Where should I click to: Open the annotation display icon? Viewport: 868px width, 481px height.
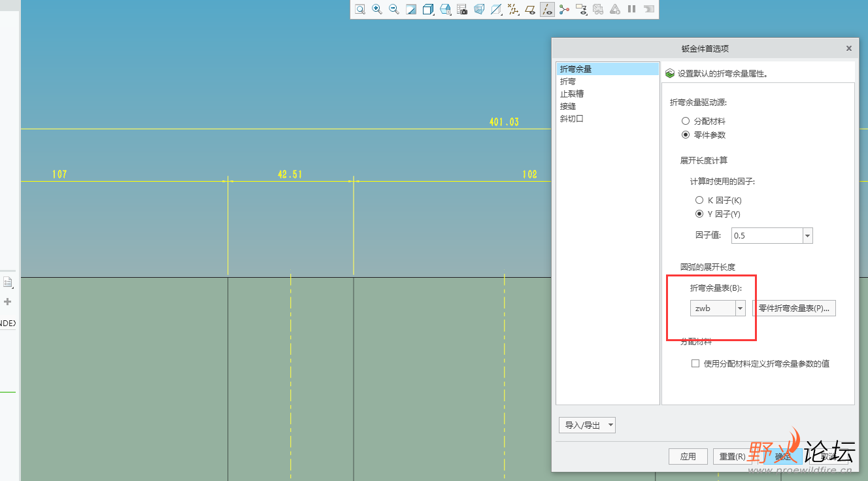[x=581, y=9]
